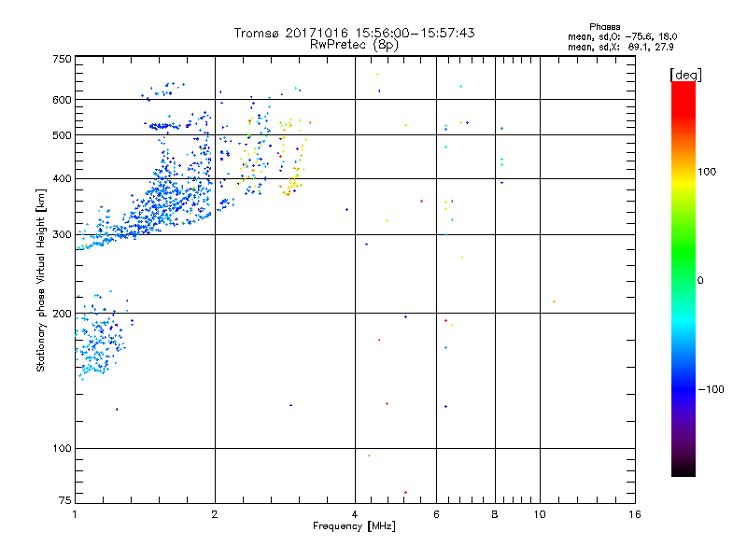Click the colorbar tick label '-100'
The width and height of the screenshot is (747, 560).
point(711,389)
